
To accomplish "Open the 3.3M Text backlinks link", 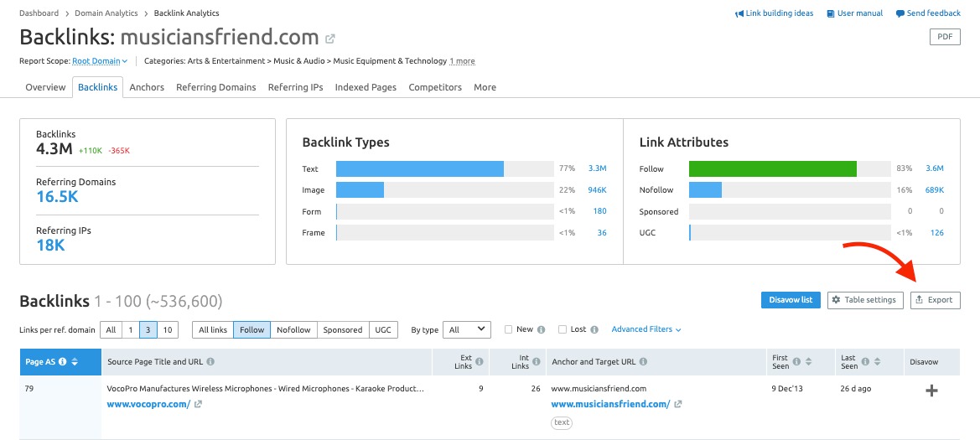I will (598, 168).
